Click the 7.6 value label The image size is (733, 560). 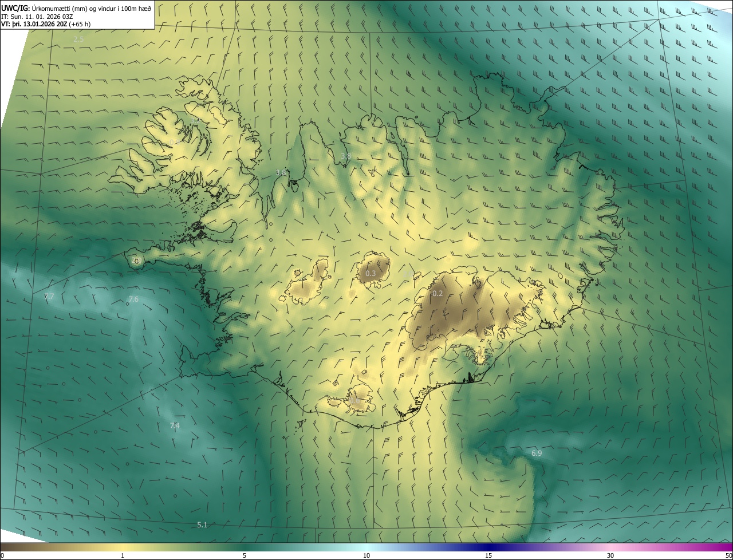pos(133,299)
